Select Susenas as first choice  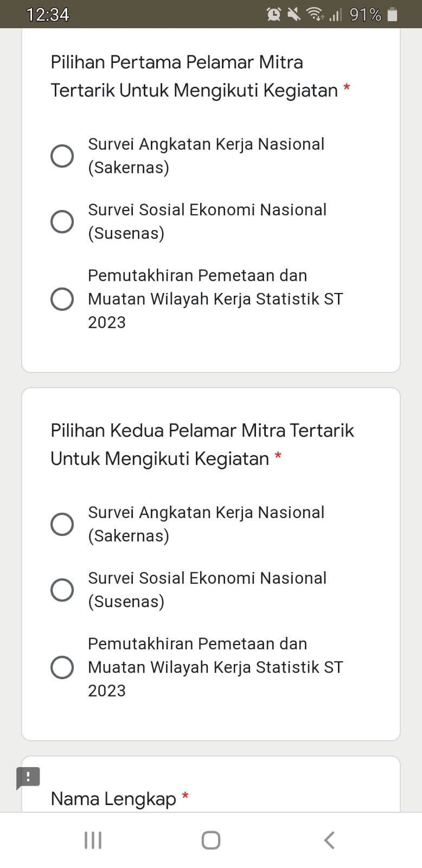coord(62,221)
